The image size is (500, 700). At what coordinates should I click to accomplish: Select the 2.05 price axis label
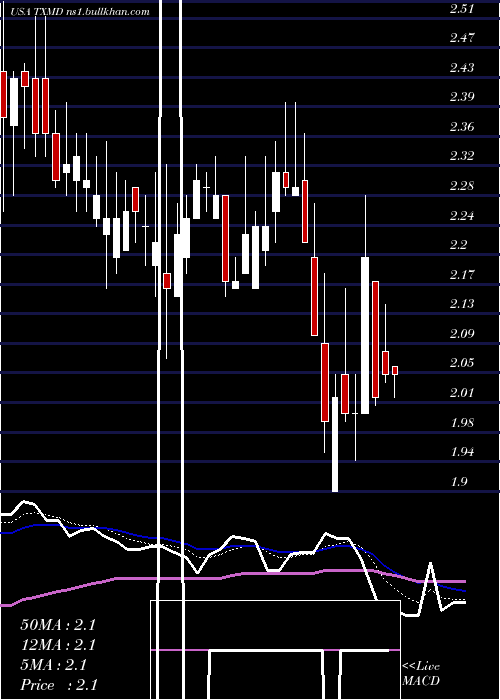click(x=461, y=363)
